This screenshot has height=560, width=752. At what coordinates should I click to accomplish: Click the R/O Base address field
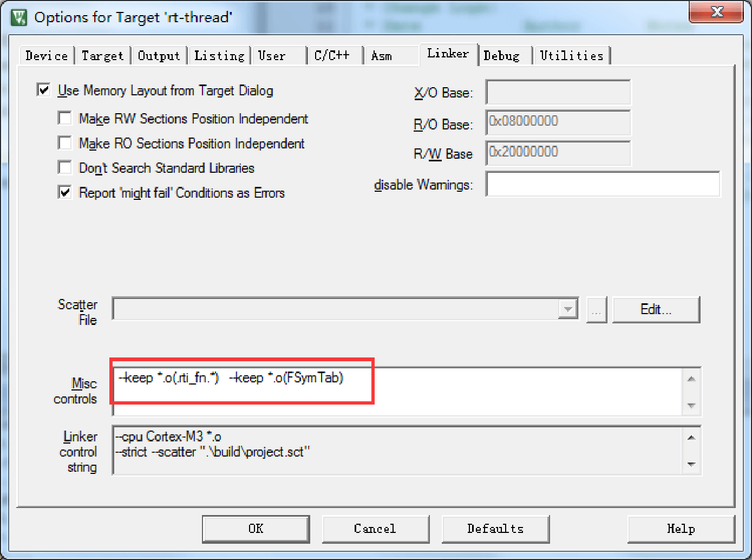558,122
